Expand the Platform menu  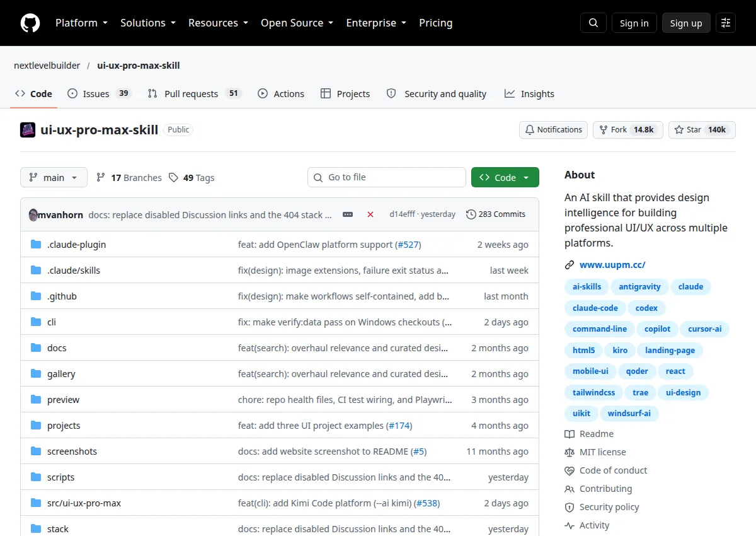(81, 23)
